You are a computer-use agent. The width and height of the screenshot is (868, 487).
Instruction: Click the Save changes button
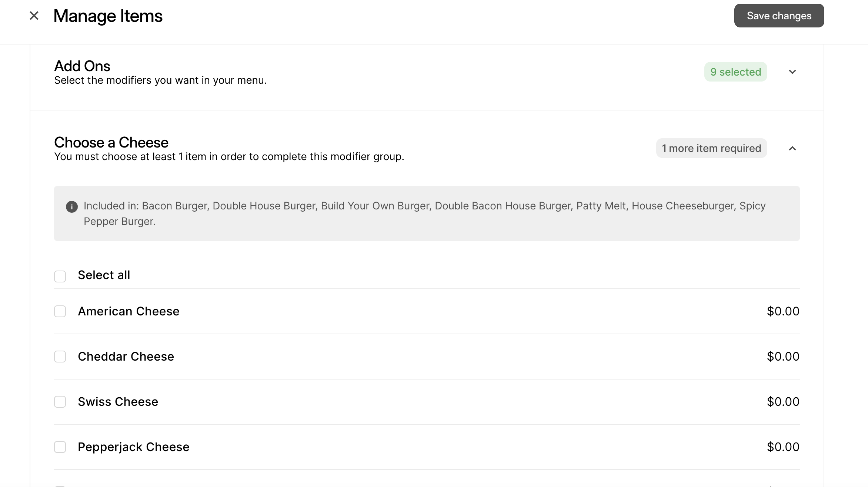click(779, 16)
